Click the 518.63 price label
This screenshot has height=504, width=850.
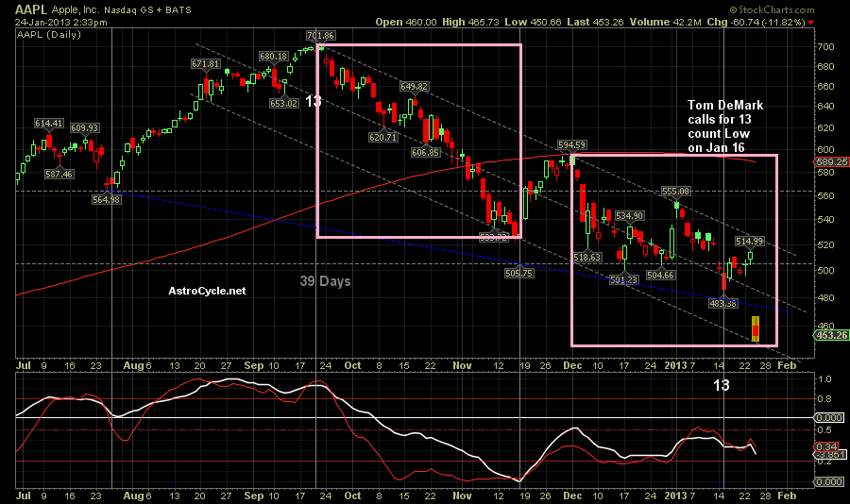pyautogui.click(x=587, y=258)
